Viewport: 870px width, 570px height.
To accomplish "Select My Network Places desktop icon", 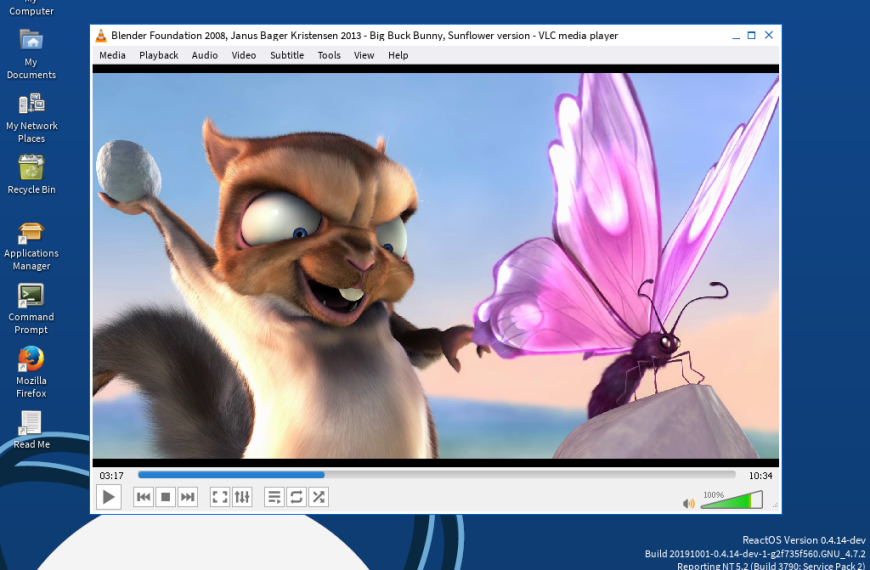I will (31, 118).
